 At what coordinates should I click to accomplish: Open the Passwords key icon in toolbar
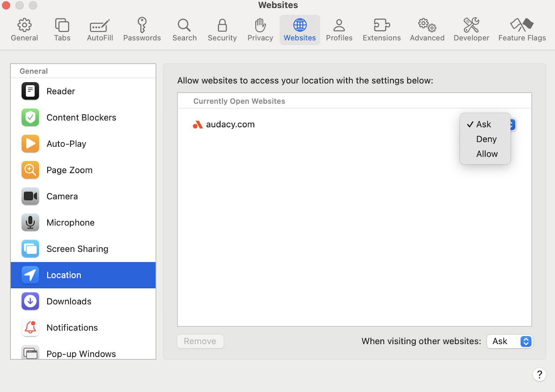pyautogui.click(x=142, y=30)
